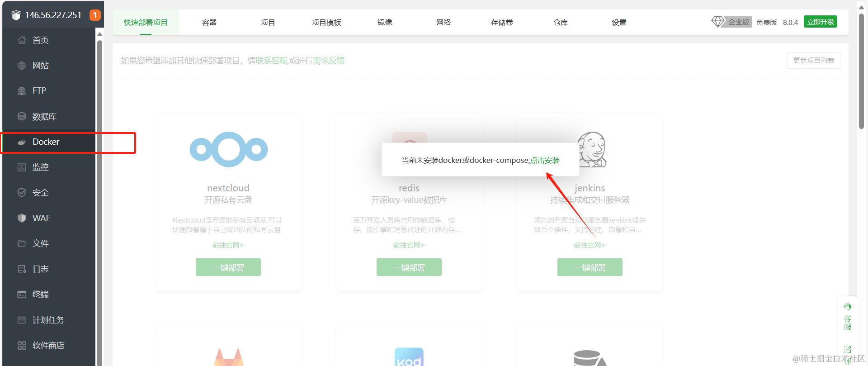Switch to 快速部署项目 tab
Viewport: 868px width, 366px height.
coord(146,22)
